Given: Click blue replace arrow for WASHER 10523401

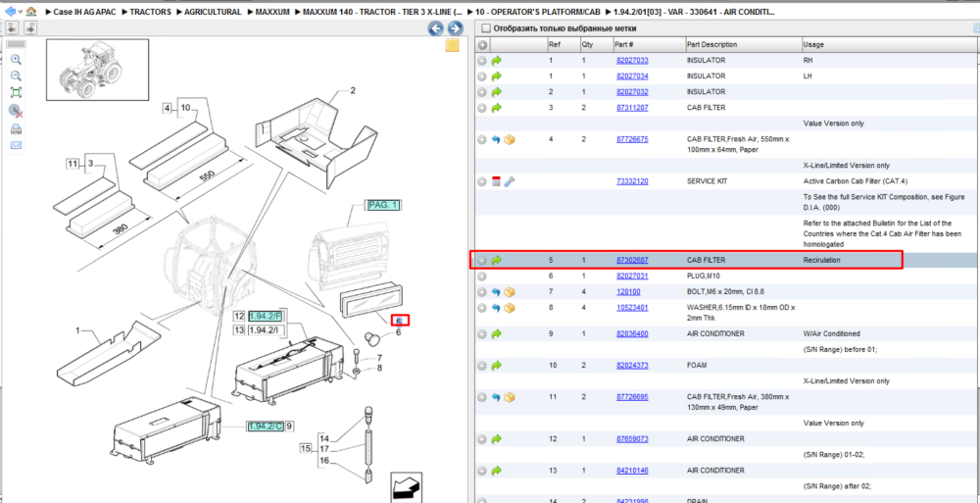Looking at the screenshot, I should 496,308.
